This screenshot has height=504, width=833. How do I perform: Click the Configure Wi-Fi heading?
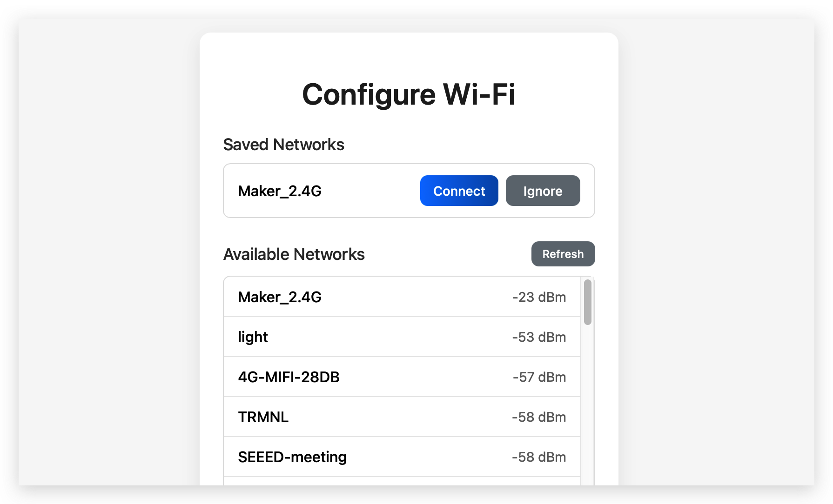(x=409, y=94)
